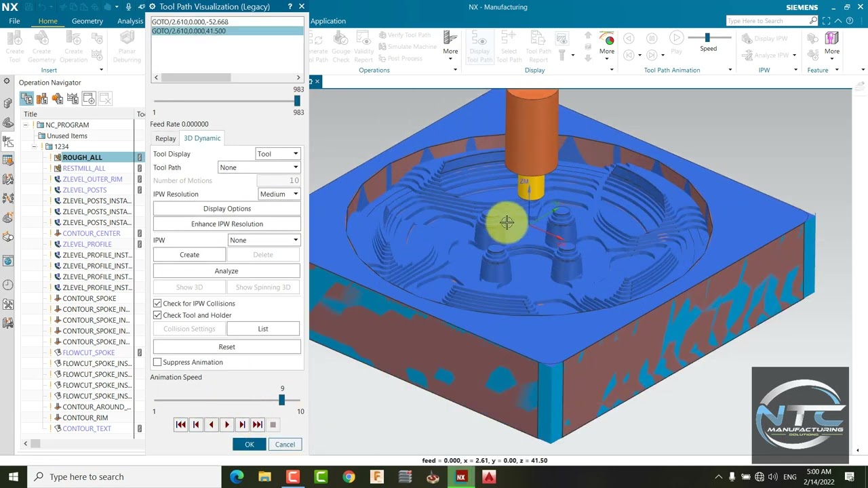Click the Display Tool Path ribbon icon
The height and width of the screenshot is (488, 868).
(x=479, y=47)
